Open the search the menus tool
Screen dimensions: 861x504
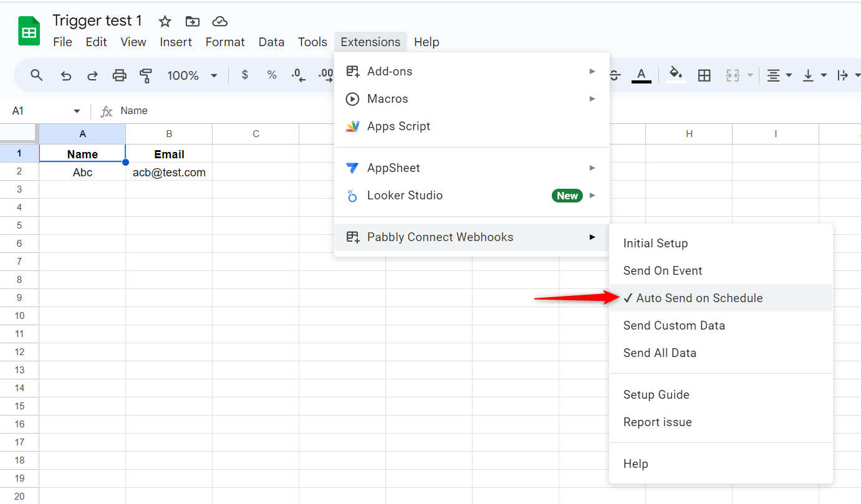[37, 75]
